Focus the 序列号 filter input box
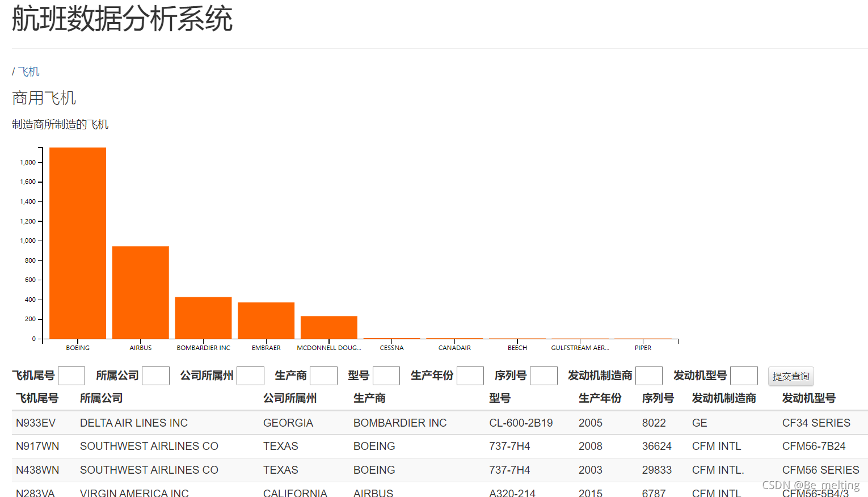 543,376
